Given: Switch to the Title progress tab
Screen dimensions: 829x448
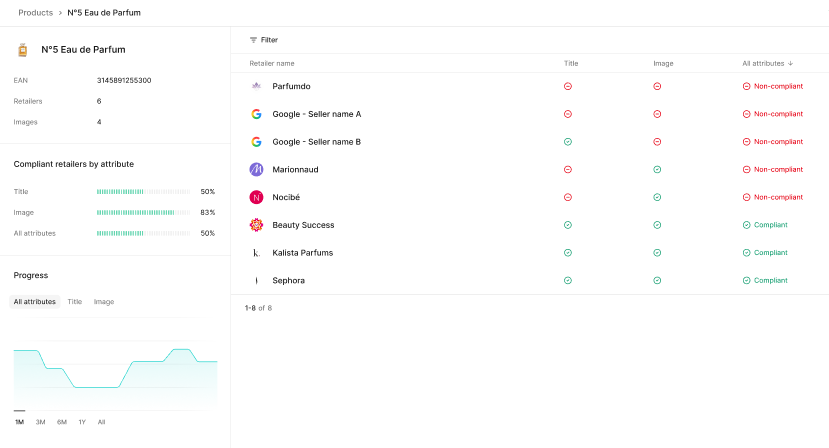Looking at the screenshot, I should pos(75,301).
